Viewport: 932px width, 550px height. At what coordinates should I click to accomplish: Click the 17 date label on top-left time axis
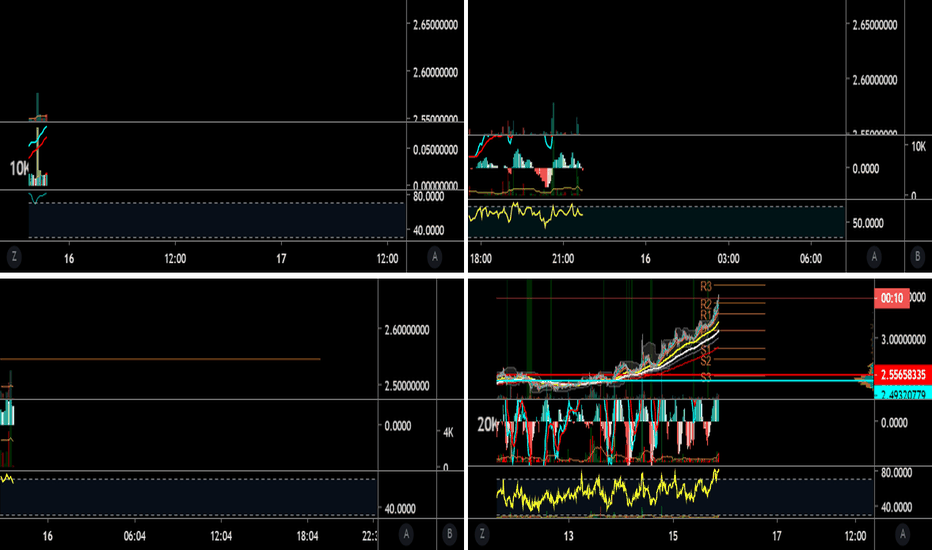(281, 259)
